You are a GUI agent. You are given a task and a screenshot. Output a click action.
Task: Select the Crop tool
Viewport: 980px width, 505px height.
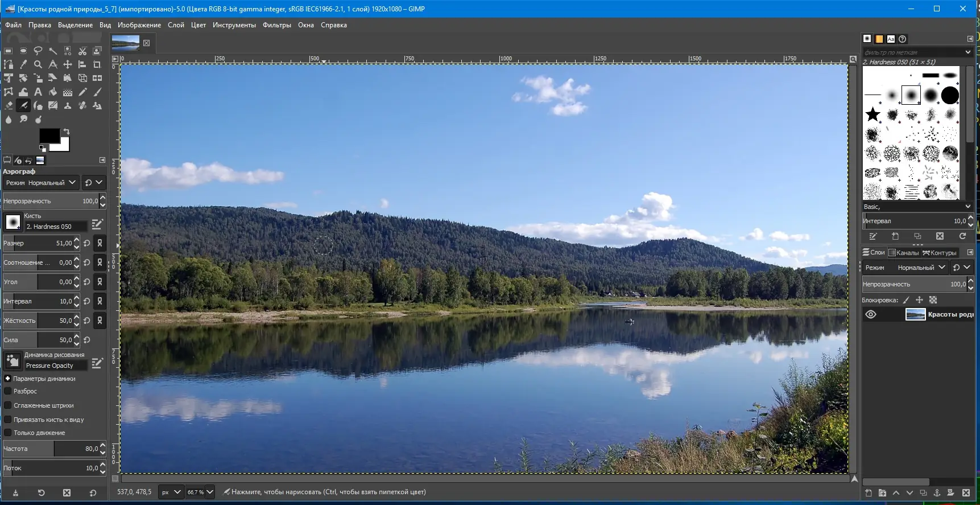(x=97, y=64)
